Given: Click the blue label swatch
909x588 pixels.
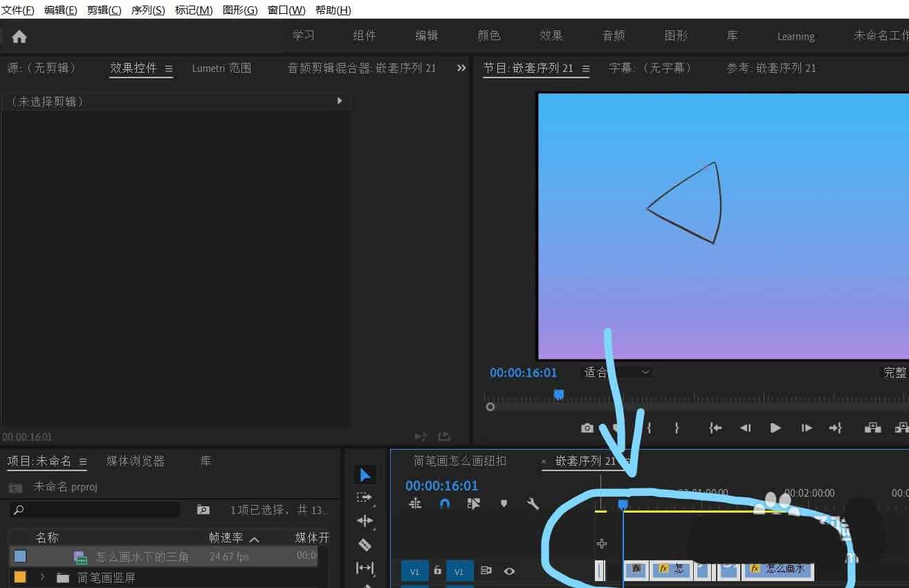Looking at the screenshot, I should [20, 556].
